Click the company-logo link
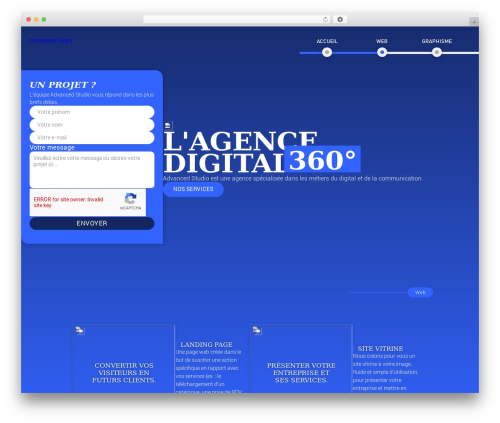 50,40
